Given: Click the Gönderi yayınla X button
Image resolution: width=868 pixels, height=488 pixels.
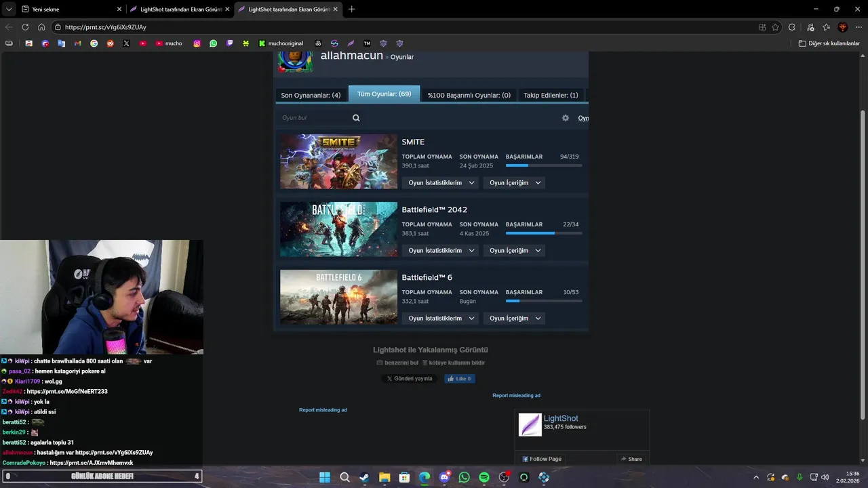Looking at the screenshot, I should (409, 379).
